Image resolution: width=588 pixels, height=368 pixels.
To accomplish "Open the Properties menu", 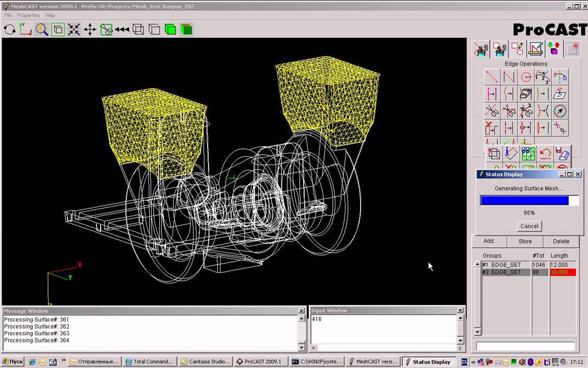I will tap(28, 15).
